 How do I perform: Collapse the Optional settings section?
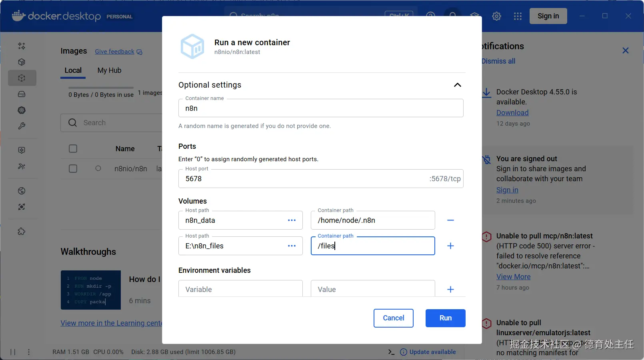coord(457,85)
